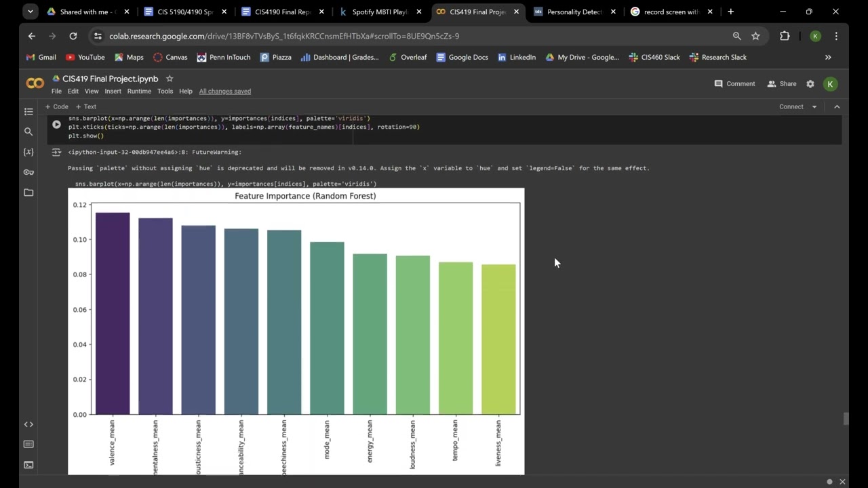Open the Tools menu
The height and width of the screenshot is (488, 868).
[165, 91]
